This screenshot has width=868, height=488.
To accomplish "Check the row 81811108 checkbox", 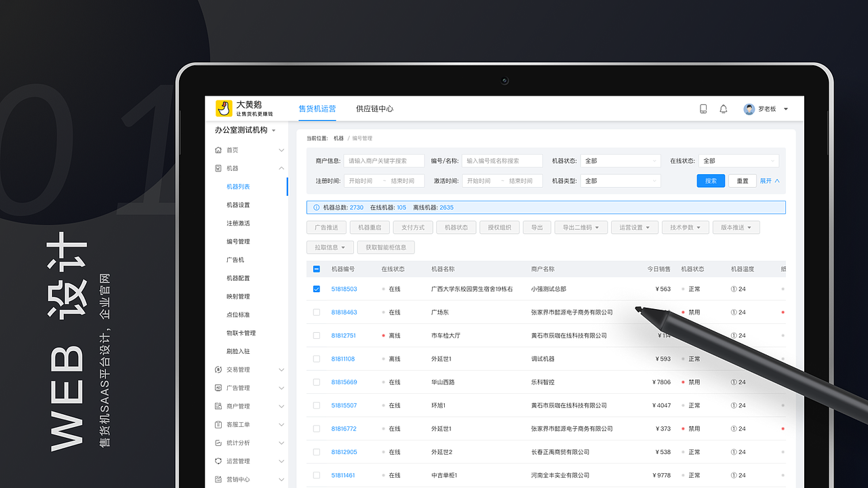I will click(x=317, y=359).
